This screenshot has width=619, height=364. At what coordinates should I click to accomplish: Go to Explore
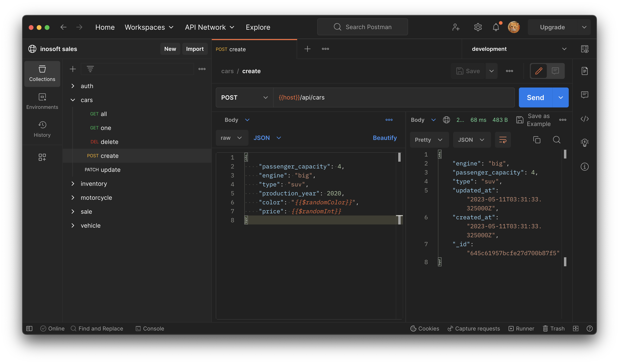pyautogui.click(x=258, y=27)
